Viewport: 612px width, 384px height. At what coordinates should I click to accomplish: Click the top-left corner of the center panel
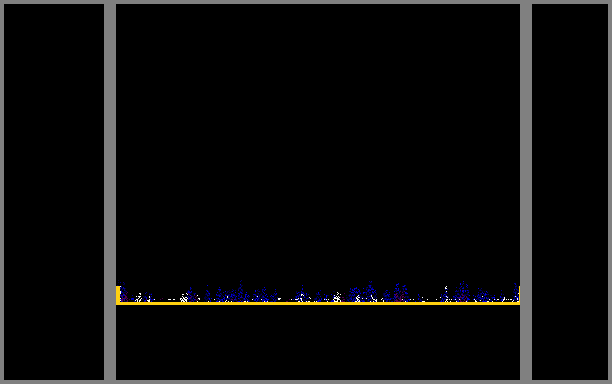pos(117,5)
